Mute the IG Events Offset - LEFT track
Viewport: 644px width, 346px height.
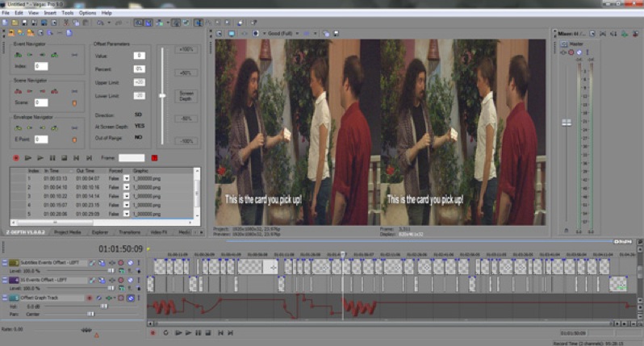click(121, 280)
